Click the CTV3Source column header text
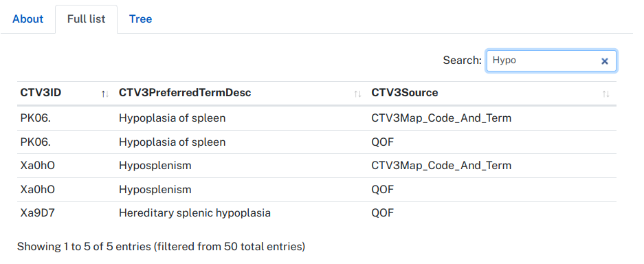The height and width of the screenshot is (264, 644). [405, 93]
